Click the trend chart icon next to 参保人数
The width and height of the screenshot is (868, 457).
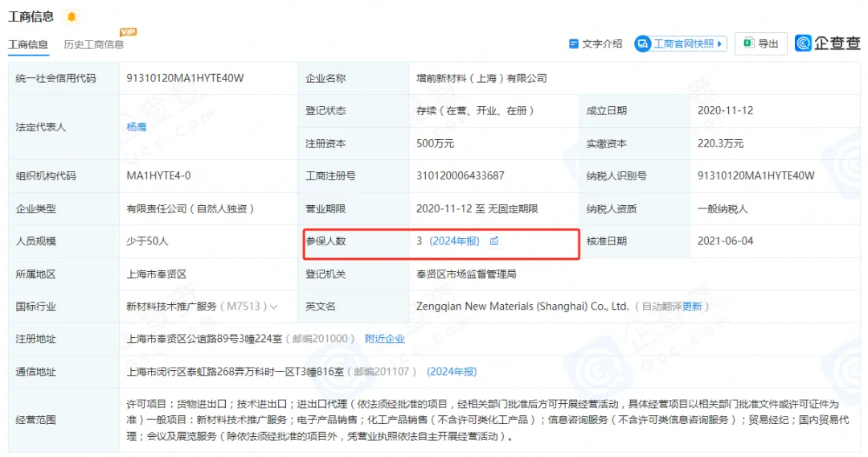click(x=493, y=241)
